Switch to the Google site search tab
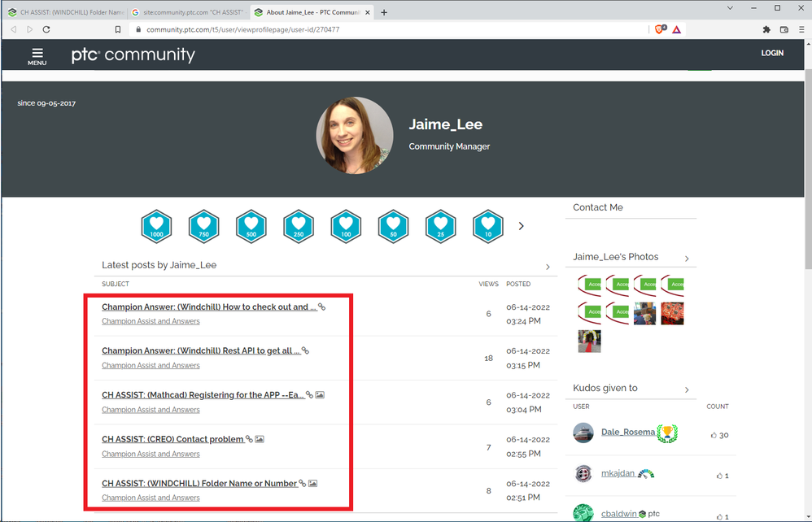The width and height of the screenshot is (812, 522). pyautogui.click(x=188, y=12)
